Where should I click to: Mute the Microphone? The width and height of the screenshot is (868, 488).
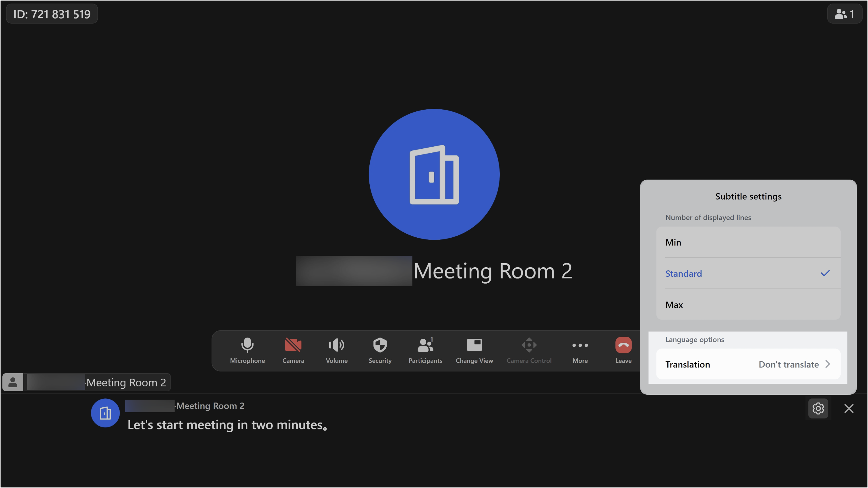tap(247, 350)
